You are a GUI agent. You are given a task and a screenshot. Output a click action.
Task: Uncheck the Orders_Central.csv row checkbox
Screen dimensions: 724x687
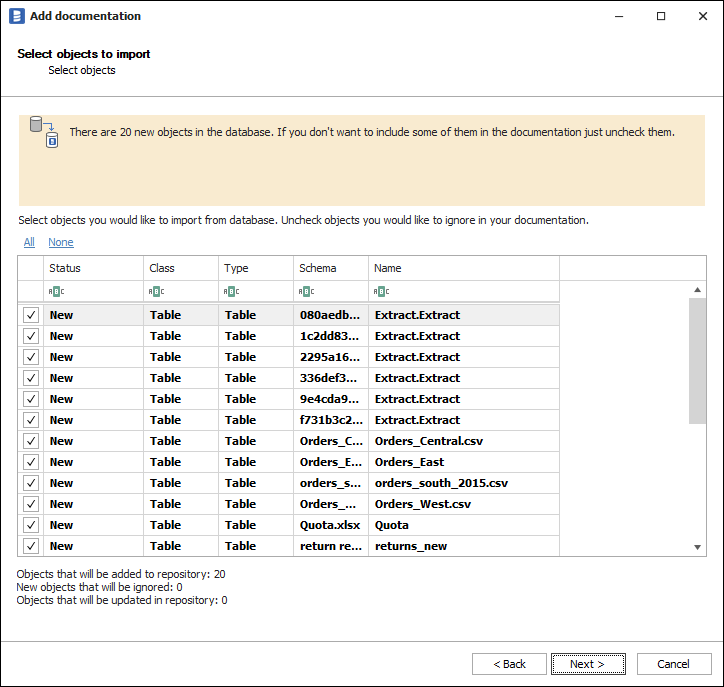31,441
